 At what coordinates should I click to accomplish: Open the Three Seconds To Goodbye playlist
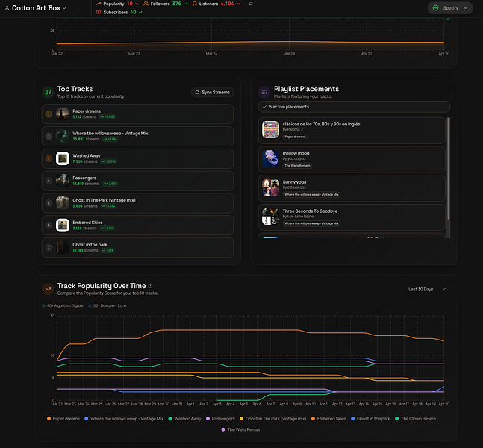point(352,217)
